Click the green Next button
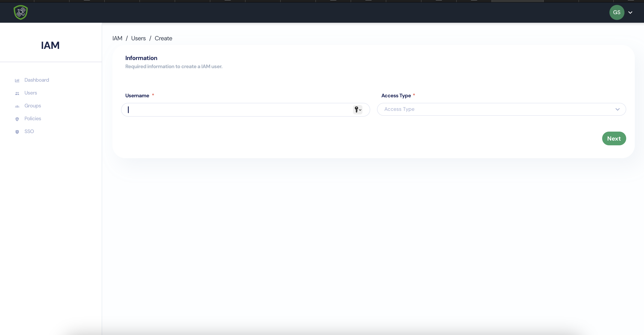Screen dimensions: 644x335 [x=614, y=138]
